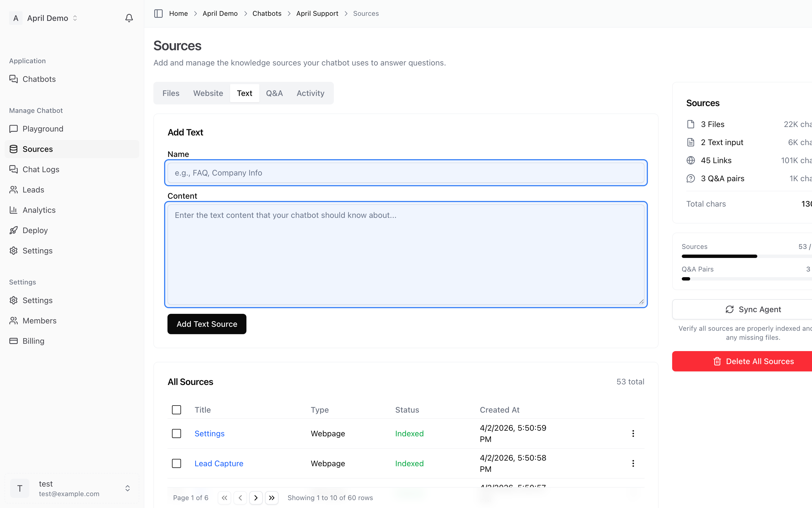This screenshot has height=508, width=812.
Task: Go to previous page of sources
Action: point(240,498)
